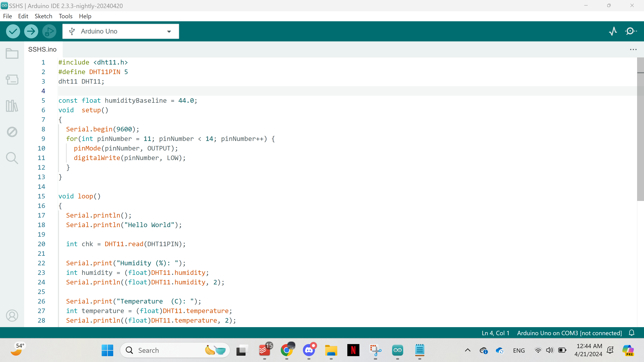
Task: Expand hidden system tray icons chevron
Action: click(x=468, y=350)
